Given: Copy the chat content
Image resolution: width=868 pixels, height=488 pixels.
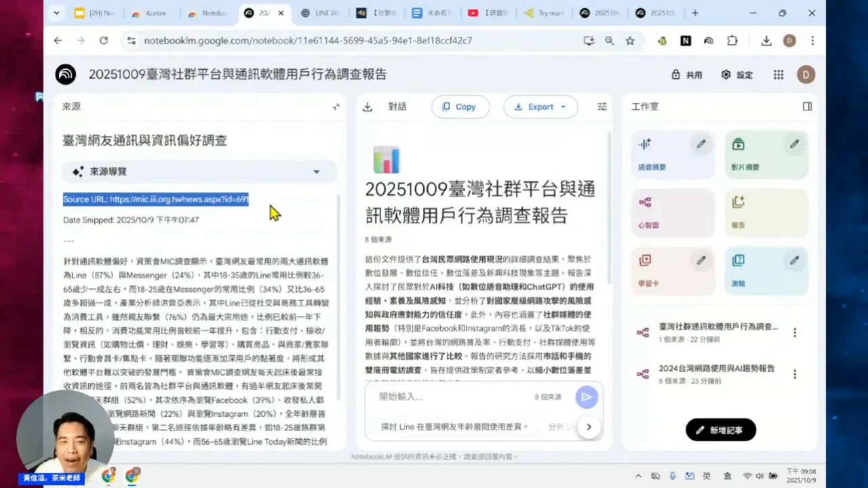Looking at the screenshot, I should [460, 106].
